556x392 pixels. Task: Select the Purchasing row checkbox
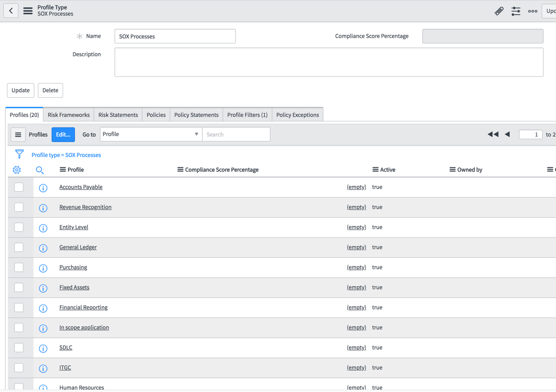(19, 267)
